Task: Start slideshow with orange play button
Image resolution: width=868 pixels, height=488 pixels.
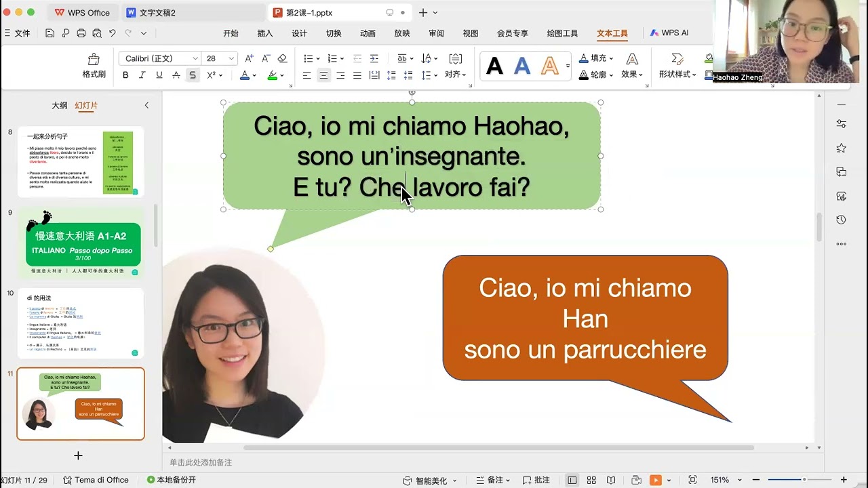Action: tap(655, 480)
